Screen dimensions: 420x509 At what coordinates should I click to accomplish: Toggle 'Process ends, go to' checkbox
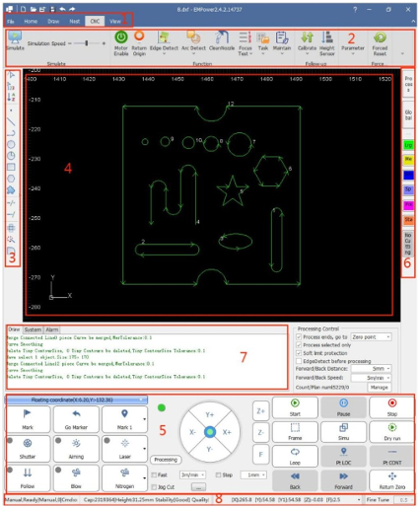299,337
